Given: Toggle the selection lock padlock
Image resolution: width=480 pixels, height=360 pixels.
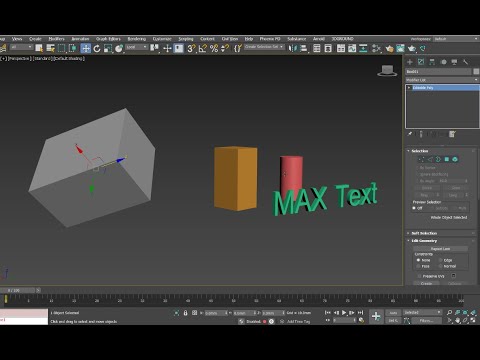Looking at the screenshot, I should pos(185,313).
